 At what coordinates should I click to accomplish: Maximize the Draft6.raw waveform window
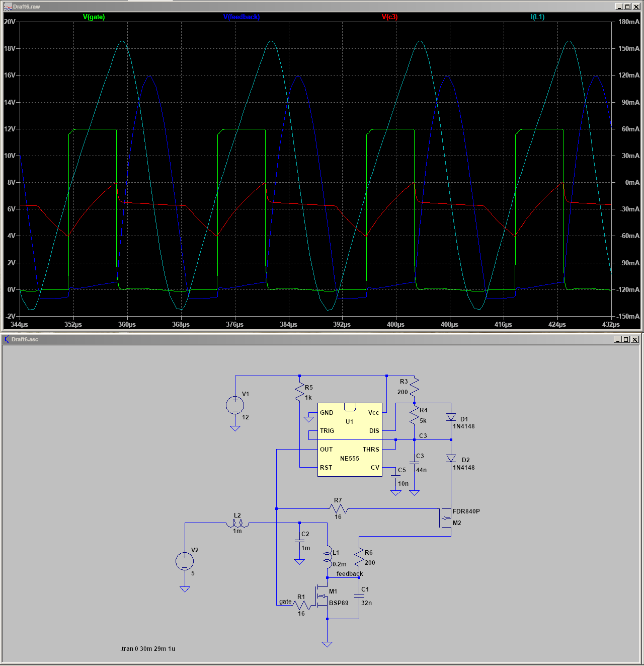tap(627, 6)
